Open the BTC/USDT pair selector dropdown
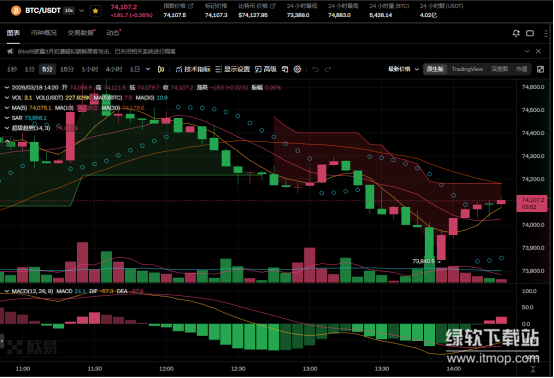Image resolution: width=554 pixels, height=378 pixels. click(81, 11)
